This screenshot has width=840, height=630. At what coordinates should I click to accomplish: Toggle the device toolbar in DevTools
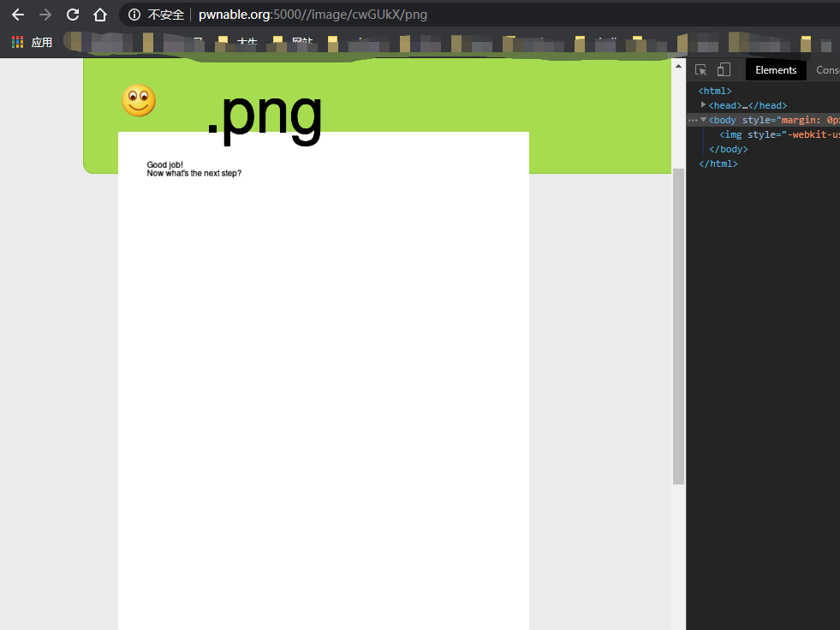pos(724,70)
